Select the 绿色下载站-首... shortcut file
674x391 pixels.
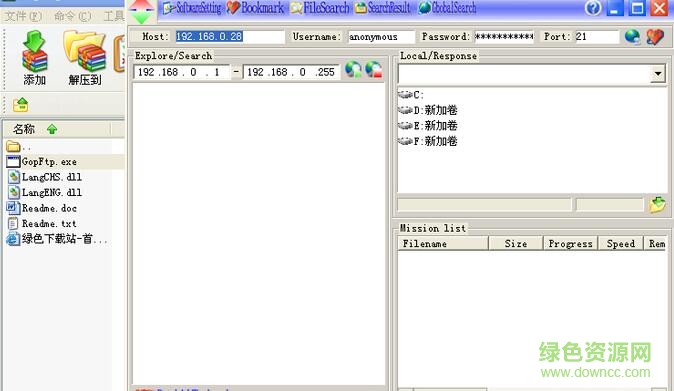point(56,239)
